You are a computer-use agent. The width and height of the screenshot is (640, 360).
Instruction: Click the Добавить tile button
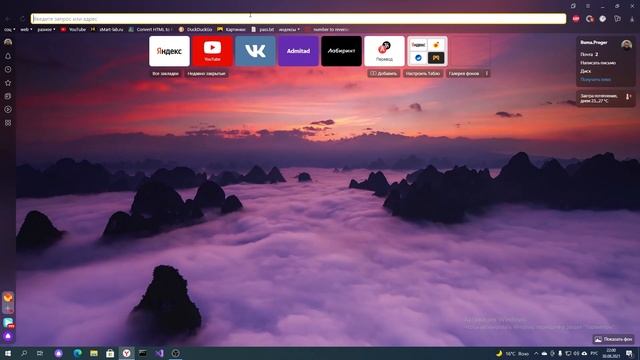click(x=384, y=73)
